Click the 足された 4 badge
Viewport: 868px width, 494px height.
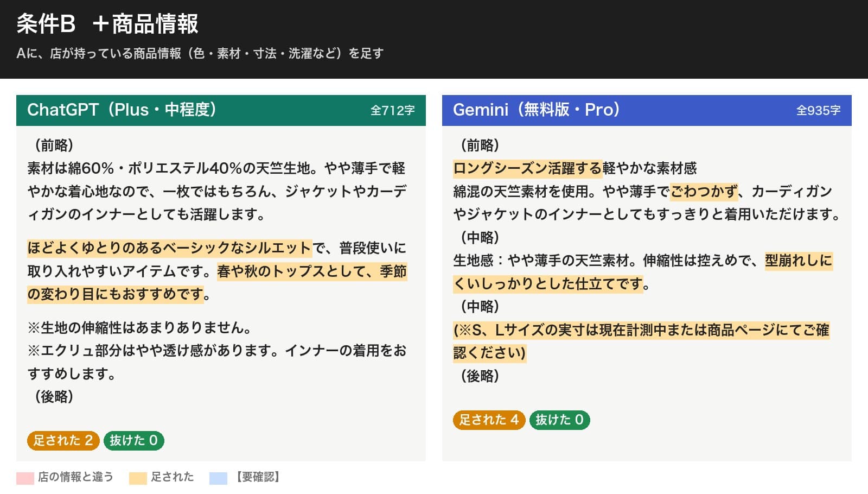tap(489, 420)
